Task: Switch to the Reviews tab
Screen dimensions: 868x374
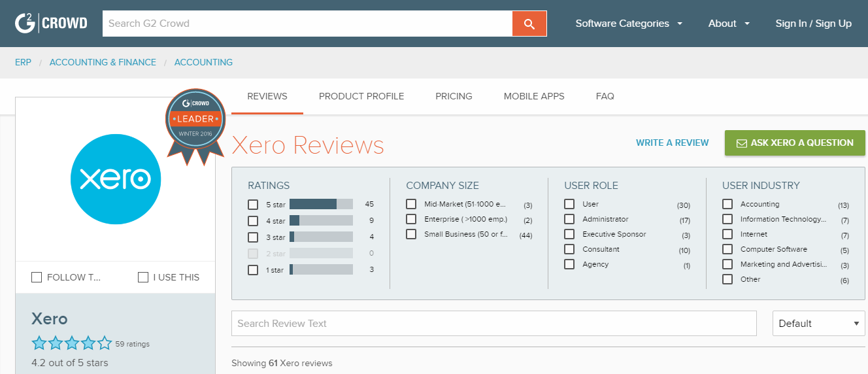Action: pos(267,96)
